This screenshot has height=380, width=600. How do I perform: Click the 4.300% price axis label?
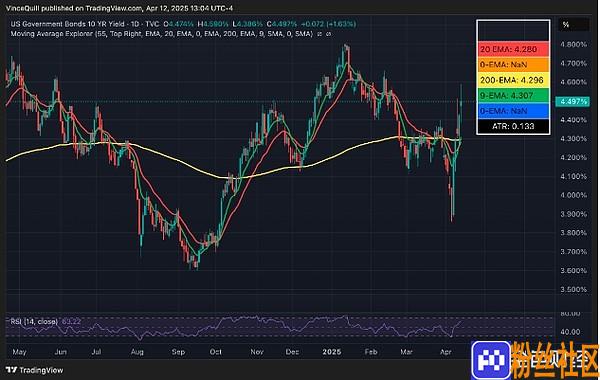pos(574,139)
